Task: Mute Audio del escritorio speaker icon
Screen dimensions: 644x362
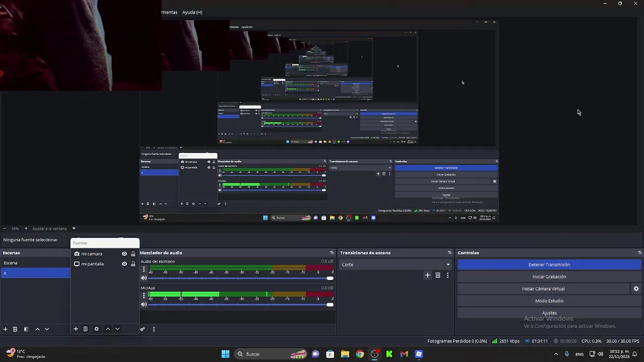Action: (144, 278)
